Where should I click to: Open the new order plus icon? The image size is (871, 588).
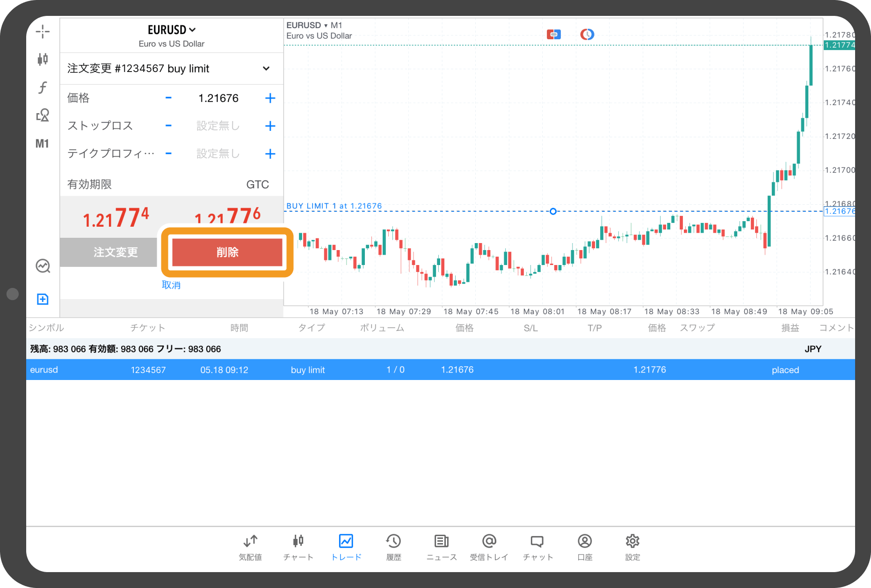tap(43, 299)
